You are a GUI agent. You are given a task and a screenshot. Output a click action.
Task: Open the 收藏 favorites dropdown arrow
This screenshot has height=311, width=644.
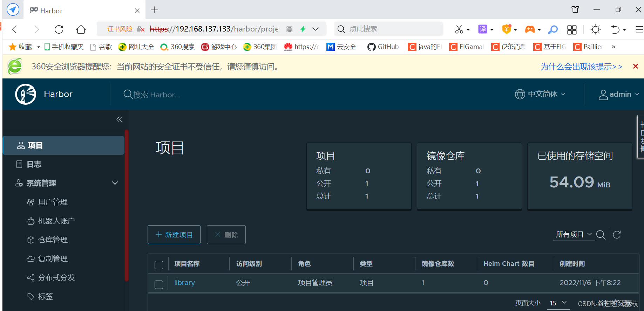38,47
